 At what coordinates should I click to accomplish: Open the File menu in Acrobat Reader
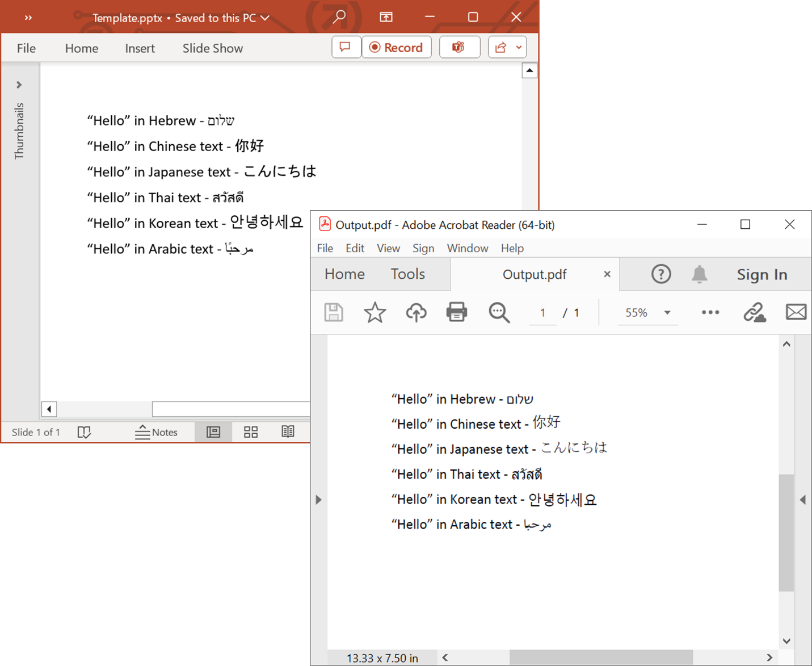pos(325,248)
